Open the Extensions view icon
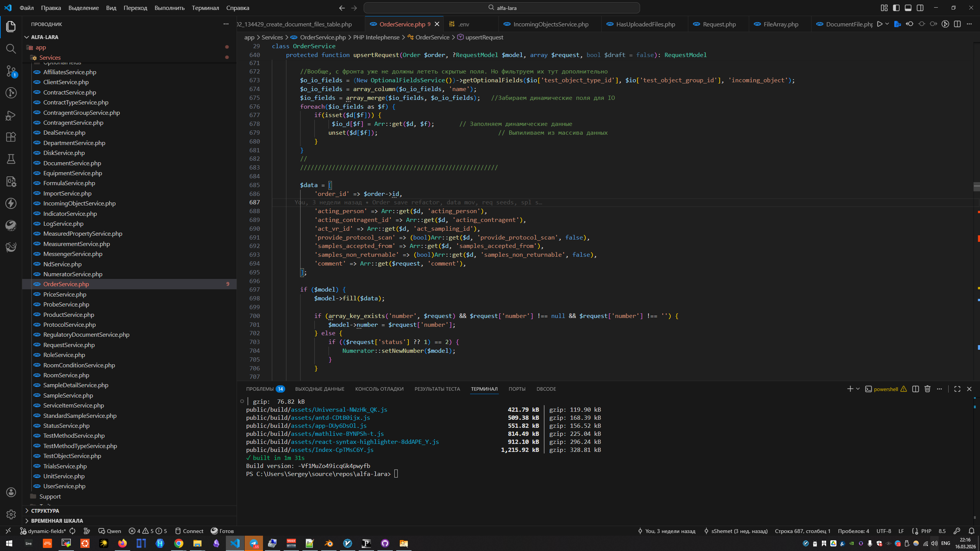This screenshot has width=980, height=551. pyautogui.click(x=11, y=137)
